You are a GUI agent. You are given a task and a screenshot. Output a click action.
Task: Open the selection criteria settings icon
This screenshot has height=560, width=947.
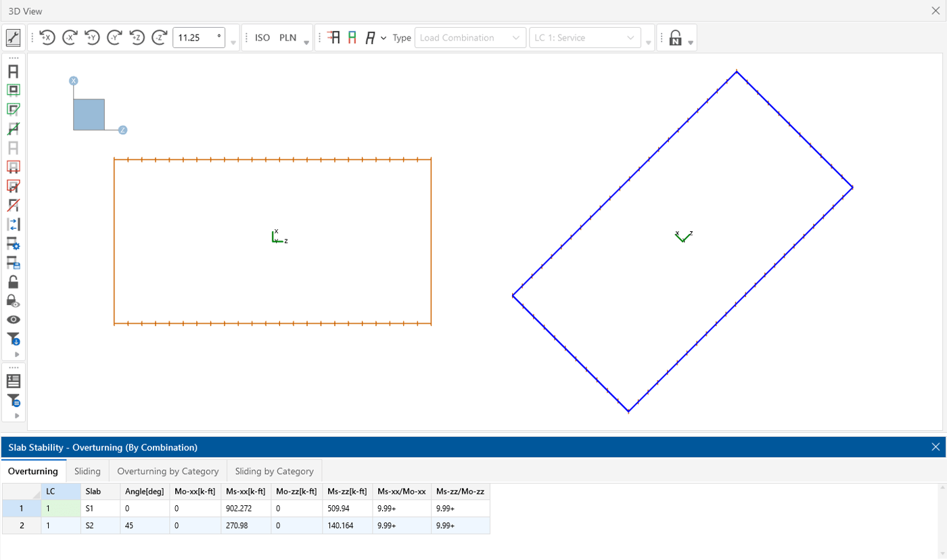[13, 244]
